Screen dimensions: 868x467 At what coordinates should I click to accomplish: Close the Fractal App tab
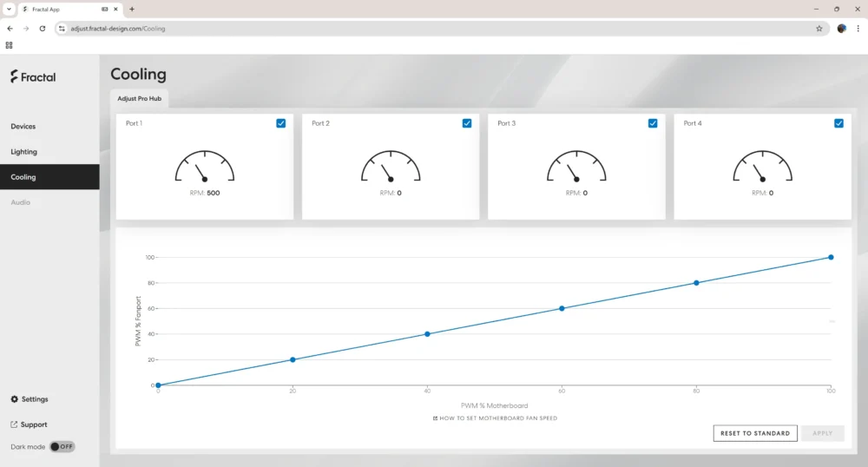coord(115,9)
